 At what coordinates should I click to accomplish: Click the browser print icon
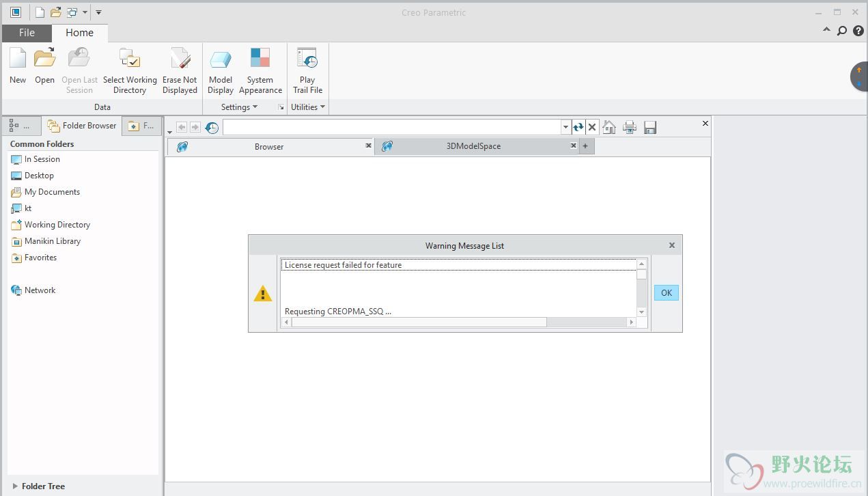pos(630,127)
